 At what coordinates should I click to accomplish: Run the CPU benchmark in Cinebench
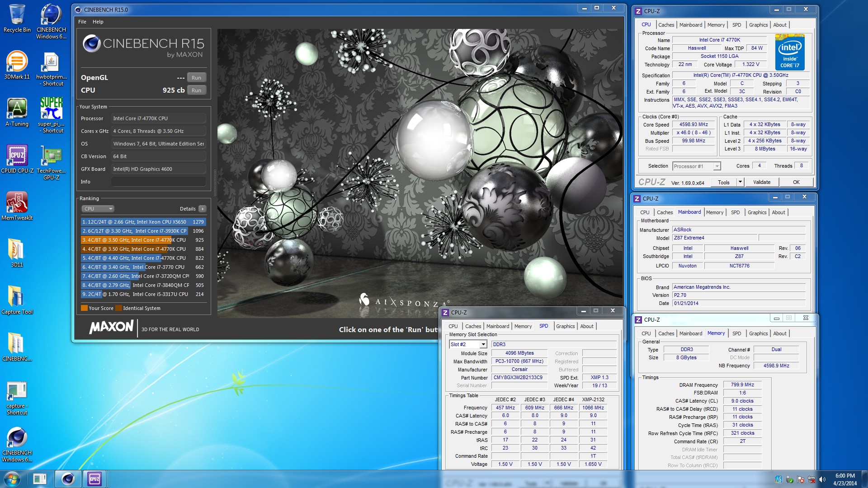(196, 90)
